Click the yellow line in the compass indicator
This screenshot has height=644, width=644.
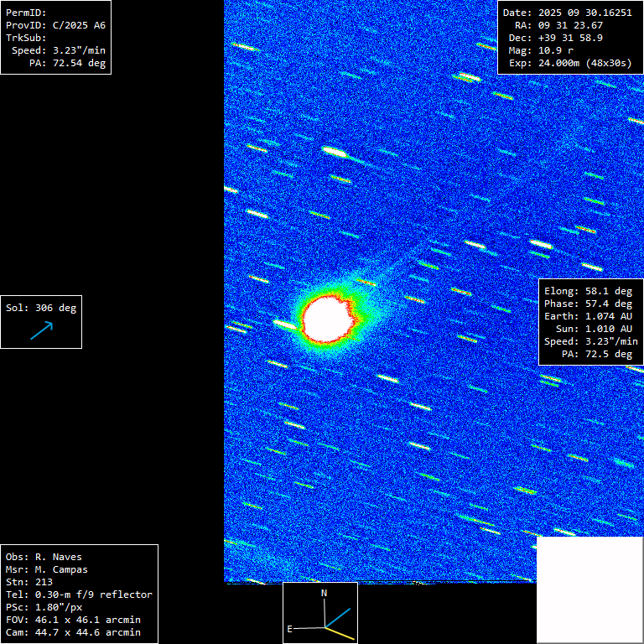[x=340, y=634]
